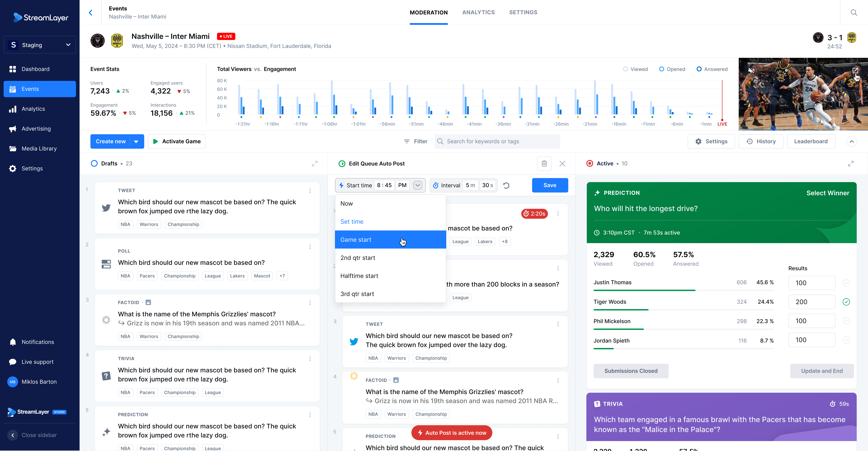Select Halftime start from the menu

click(359, 276)
